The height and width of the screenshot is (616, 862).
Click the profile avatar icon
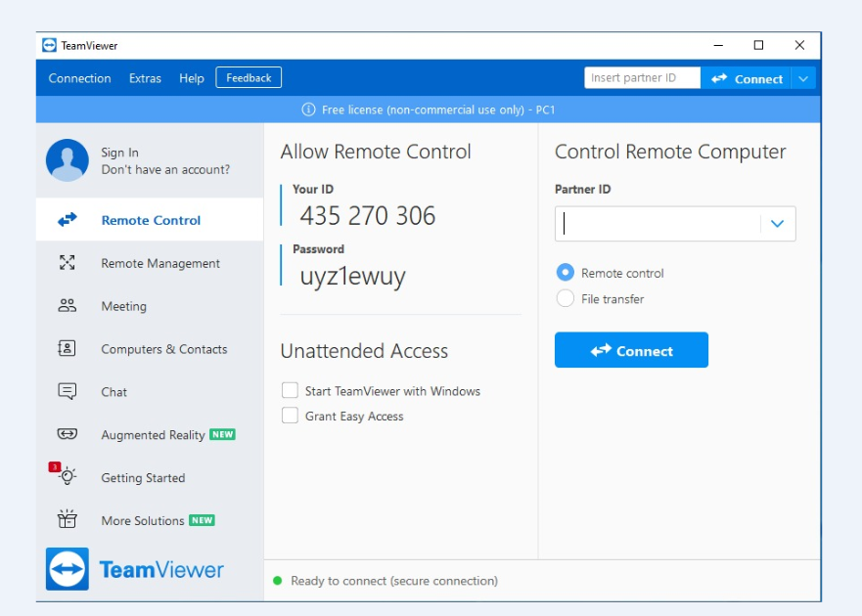pyautogui.click(x=68, y=160)
